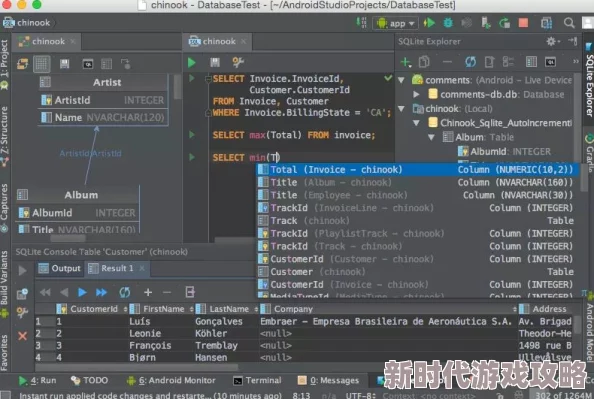Select the Result 1 tab
Image resolution: width=594 pixels, height=399 pixels.
click(117, 268)
